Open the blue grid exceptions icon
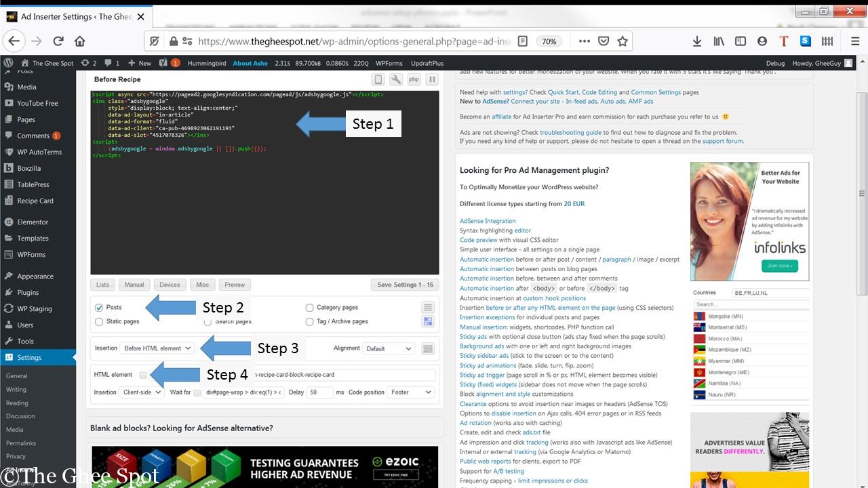 [x=428, y=321]
